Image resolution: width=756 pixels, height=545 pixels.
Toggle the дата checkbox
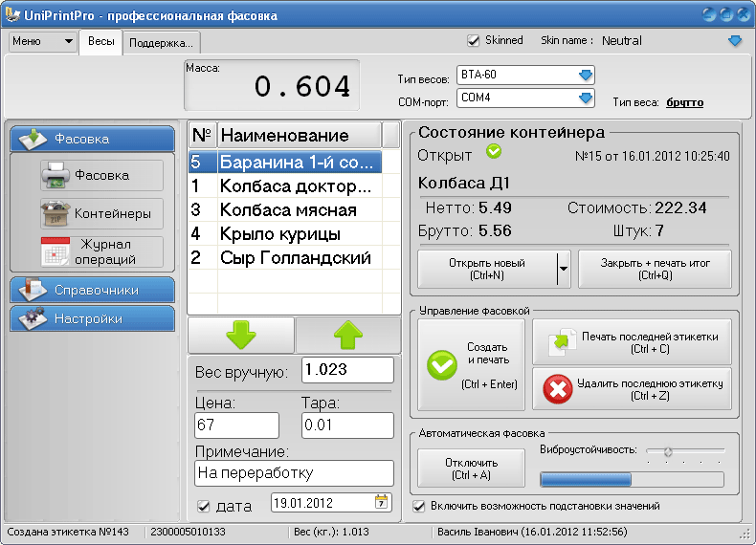click(204, 506)
